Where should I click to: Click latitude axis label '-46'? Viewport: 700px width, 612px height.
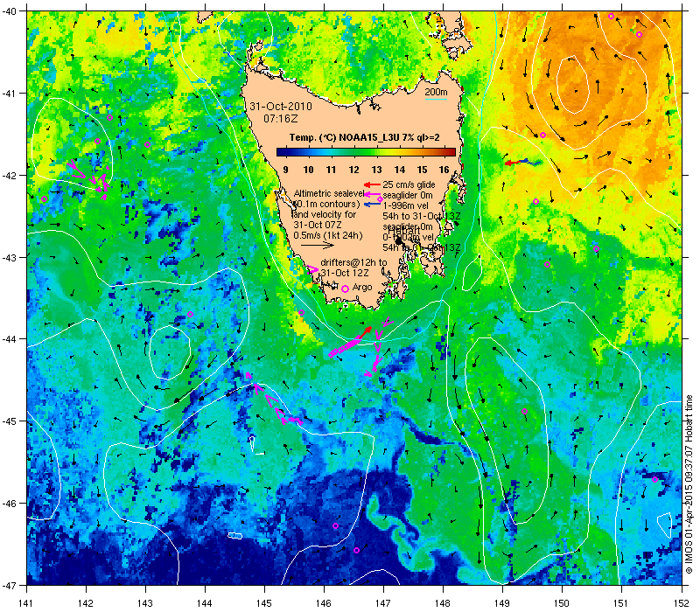(x=9, y=504)
